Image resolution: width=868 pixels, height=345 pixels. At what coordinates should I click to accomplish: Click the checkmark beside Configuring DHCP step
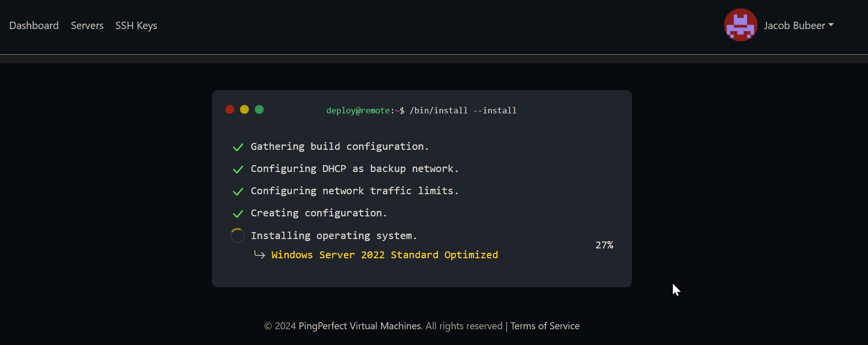(x=238, y=170)
